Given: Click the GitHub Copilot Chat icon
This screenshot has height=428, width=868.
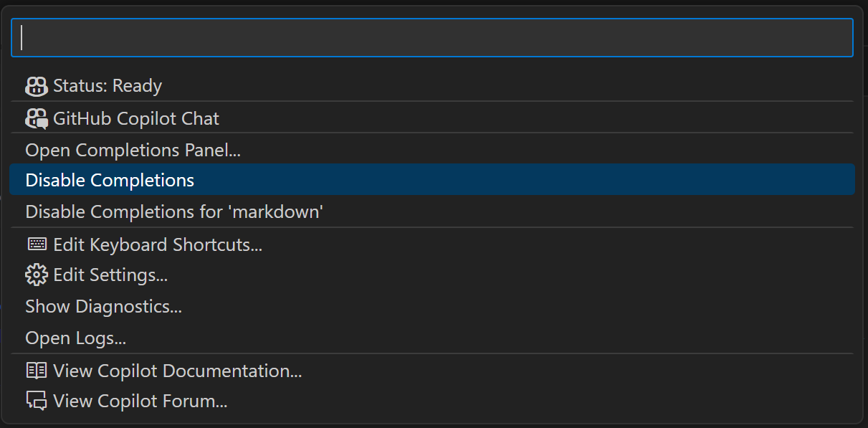Looking at the screenshot, I should coord(34,118).
